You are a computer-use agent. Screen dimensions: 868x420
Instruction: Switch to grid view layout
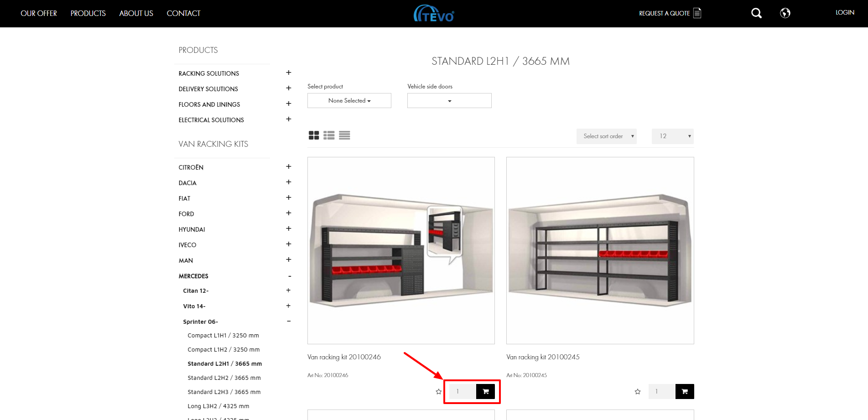314,135
